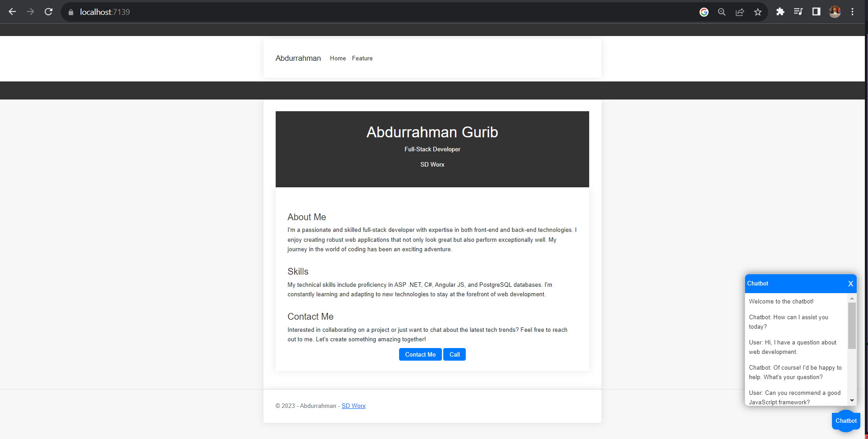The image size is (868, 439).
Task: Bookmark this page with the star icon
Action: [758, 12]
